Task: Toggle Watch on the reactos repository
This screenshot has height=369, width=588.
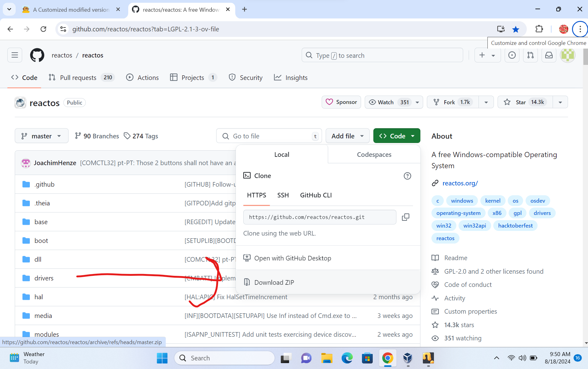Action: (x=394, y=102)
